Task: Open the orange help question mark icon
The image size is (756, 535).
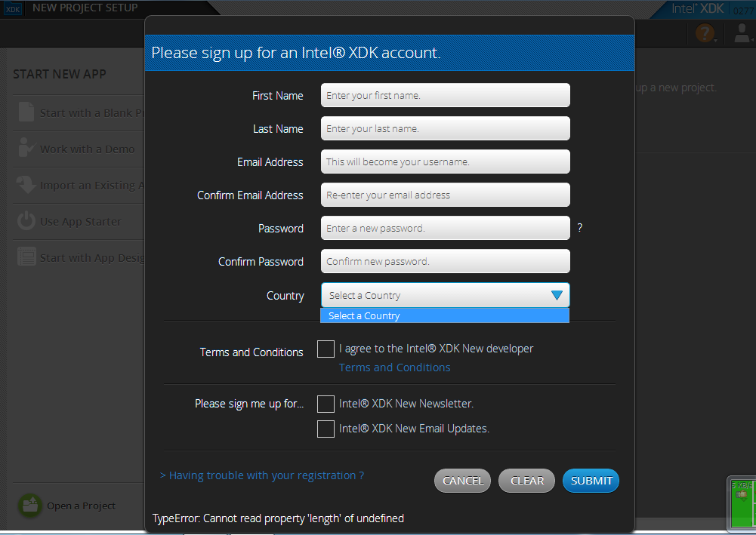Action: tap(705, 32)
